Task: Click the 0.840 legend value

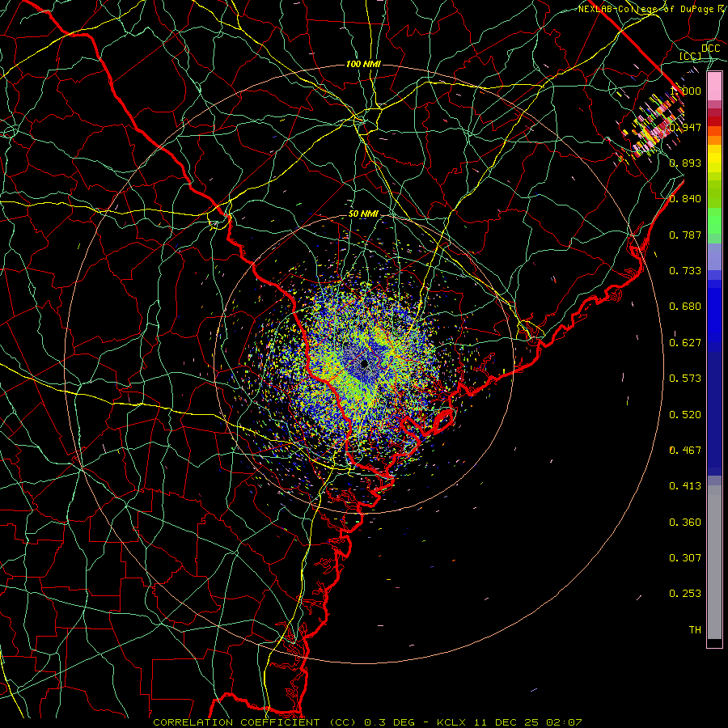Action: 685,199
